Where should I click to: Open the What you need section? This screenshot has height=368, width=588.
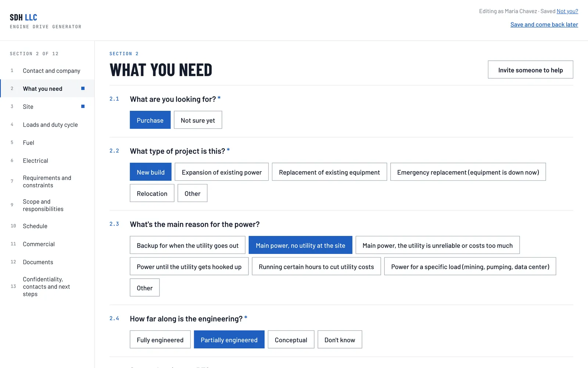coord(47,89)
